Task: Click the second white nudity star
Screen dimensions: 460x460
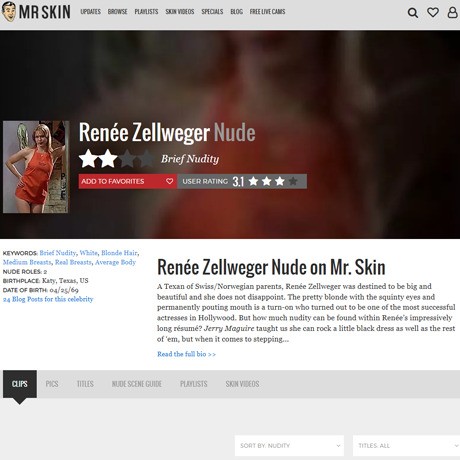Action: (108, 159)
